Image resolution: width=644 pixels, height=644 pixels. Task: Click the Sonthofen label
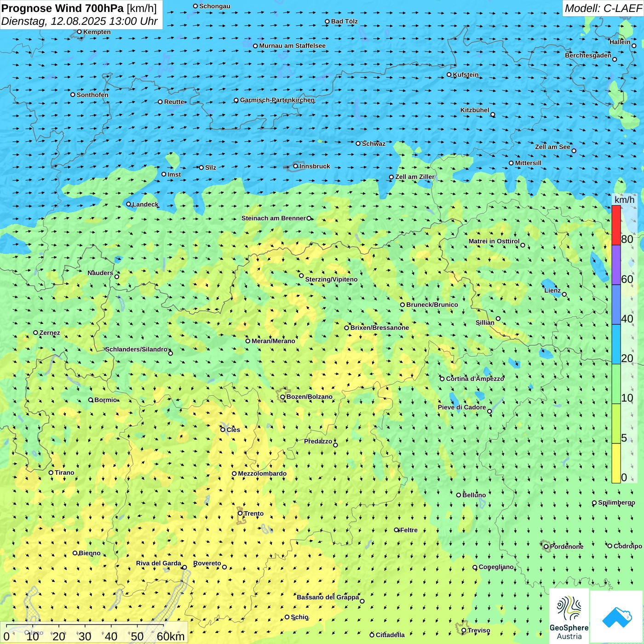click(92, 95)
